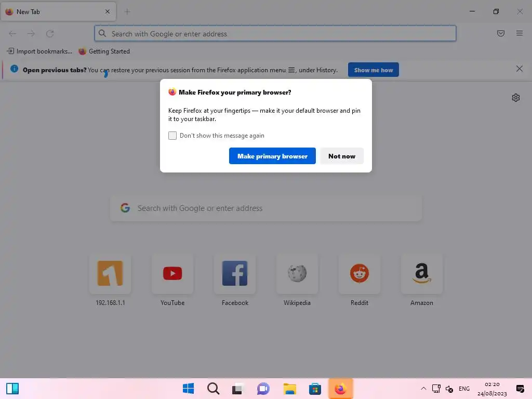
Task: Click the new tab Google search box
Action: click(266, 208)
